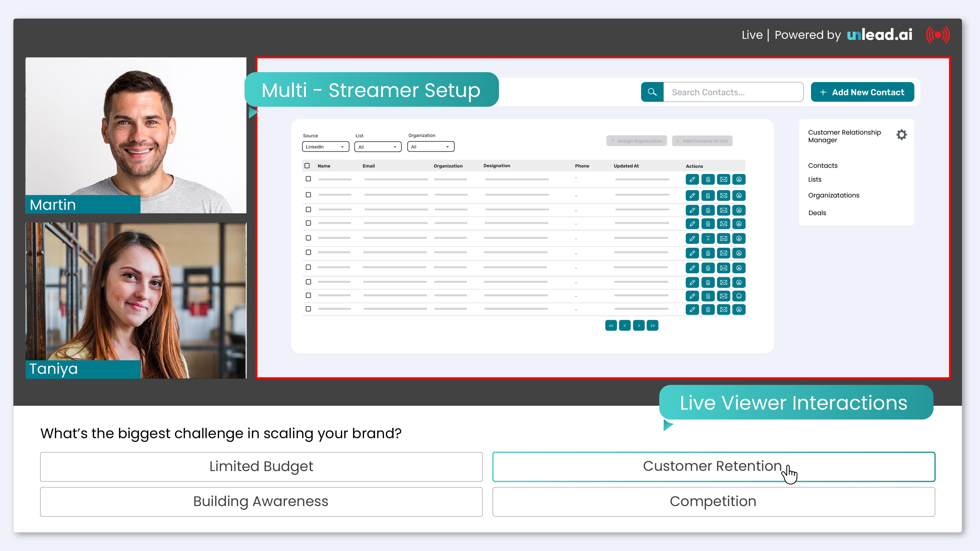This screenshot has width=980, height=551.
Task: Check the first contact row checkbox
Action: point(308,179)
